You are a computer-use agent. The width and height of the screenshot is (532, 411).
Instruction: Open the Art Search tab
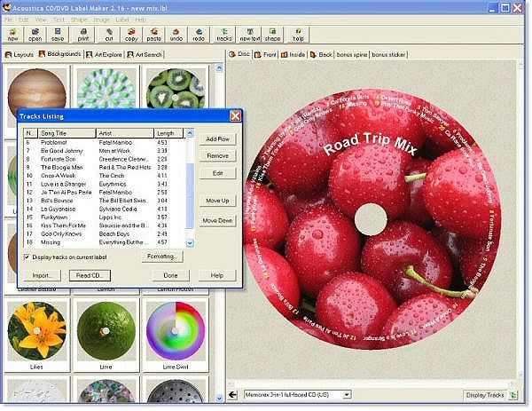[x=145, y=54]
